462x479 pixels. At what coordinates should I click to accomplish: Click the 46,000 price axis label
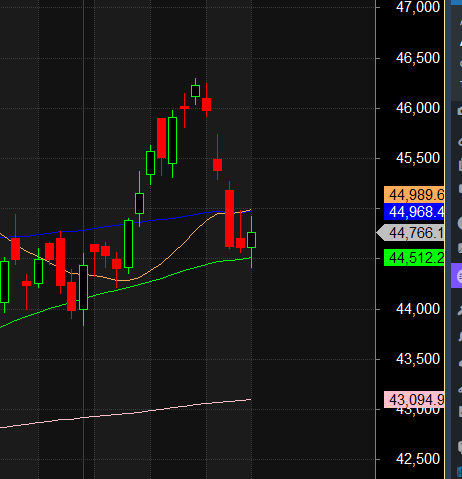point(418,108)
